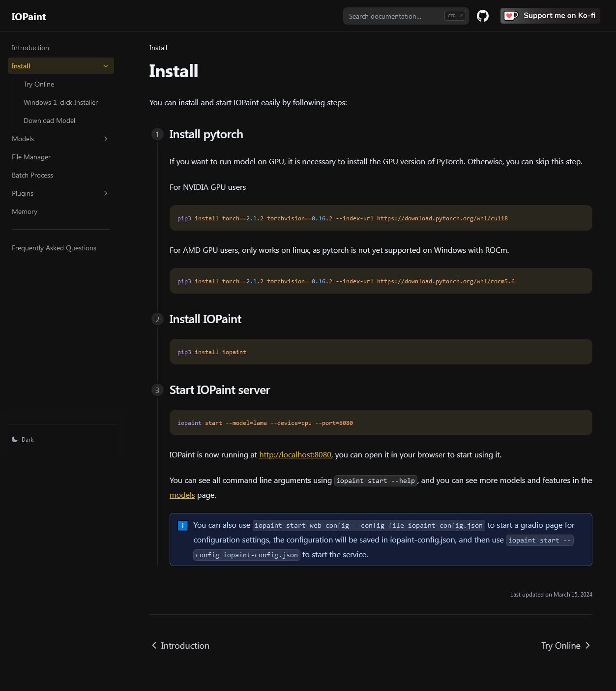Viewport: 616px width, 691px height.
Task: Open the localhost:8080 link
Action: pos(295,454)
